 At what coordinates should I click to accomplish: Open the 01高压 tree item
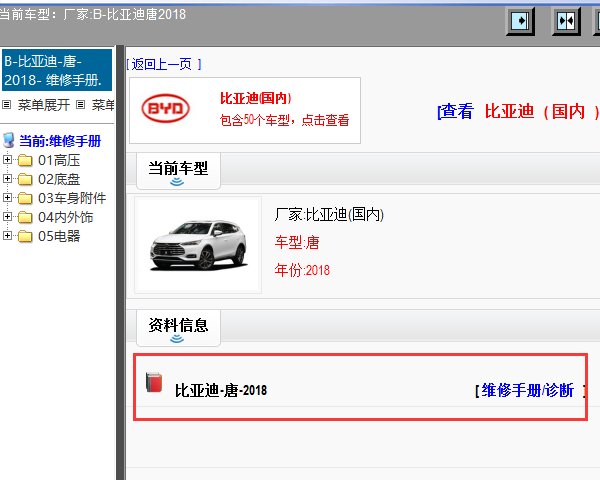coord(59,160)
